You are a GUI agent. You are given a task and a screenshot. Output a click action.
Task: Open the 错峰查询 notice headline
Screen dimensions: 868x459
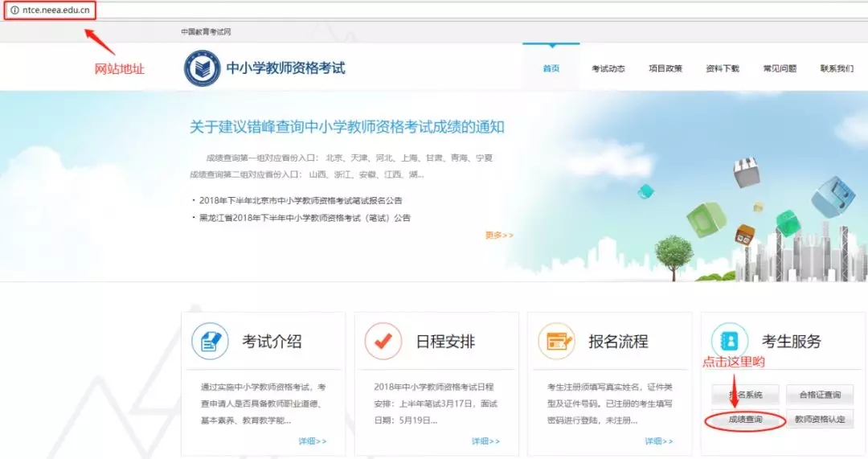346,127
